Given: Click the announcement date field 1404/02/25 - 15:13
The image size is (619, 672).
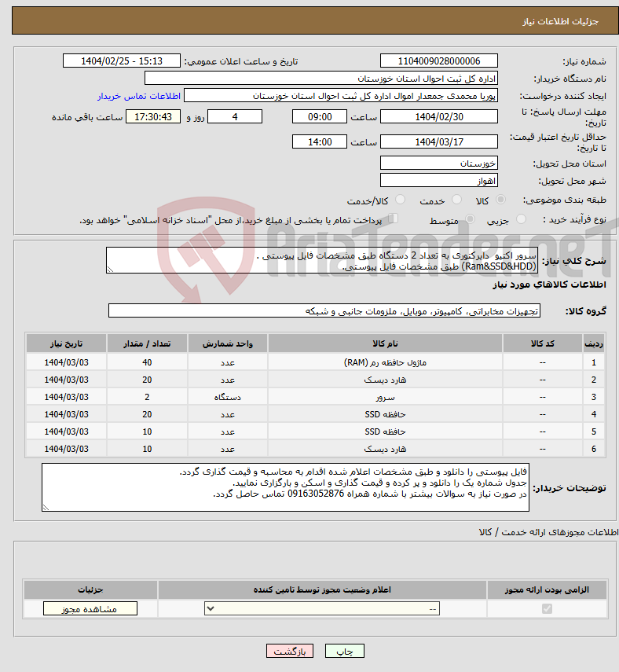Looking at the screenshot, I should point(122,61).
